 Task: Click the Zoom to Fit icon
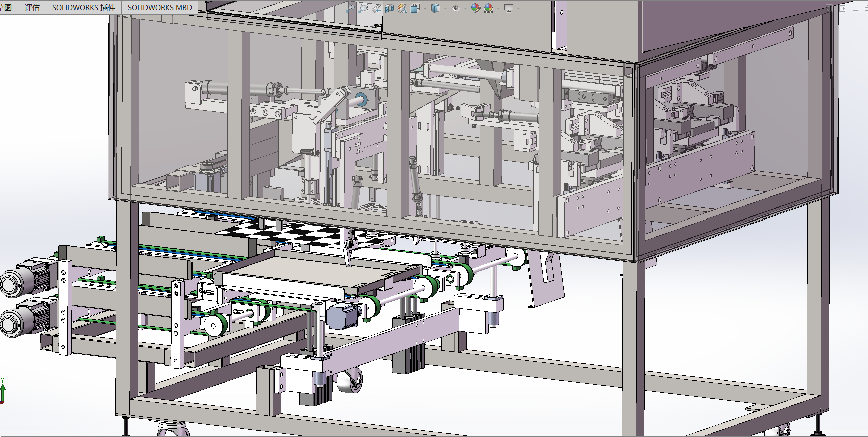pyautogui.click(x=350, y=8)
